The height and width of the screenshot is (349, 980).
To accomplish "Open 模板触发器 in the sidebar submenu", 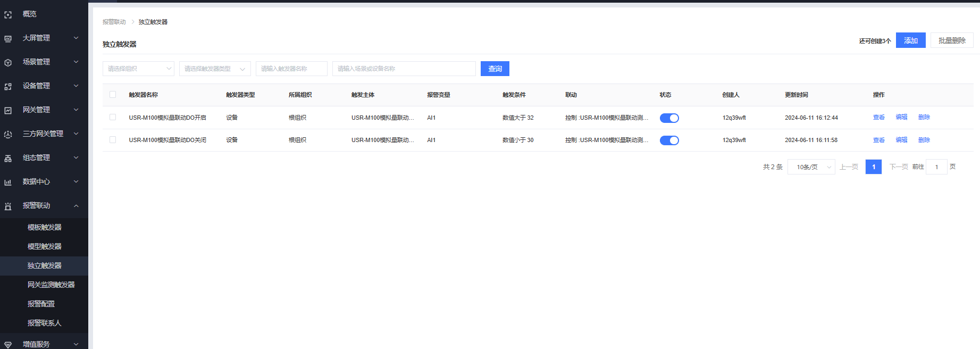I will click(x=45, y=227).
